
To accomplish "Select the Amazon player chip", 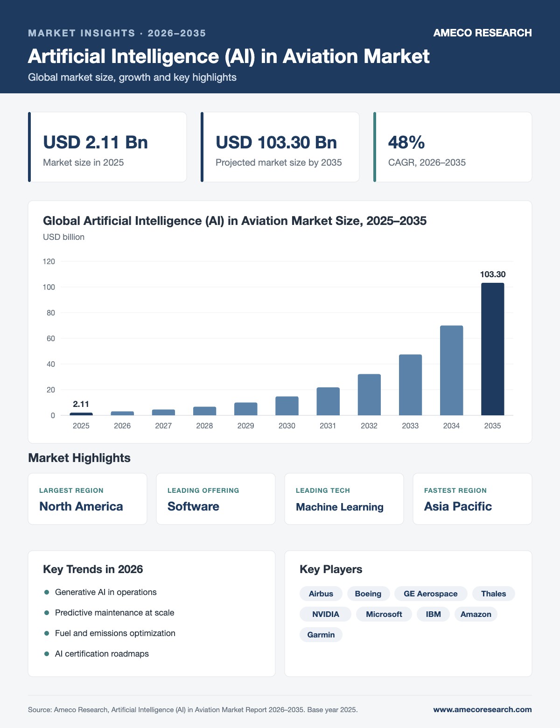I will (476, 614).
